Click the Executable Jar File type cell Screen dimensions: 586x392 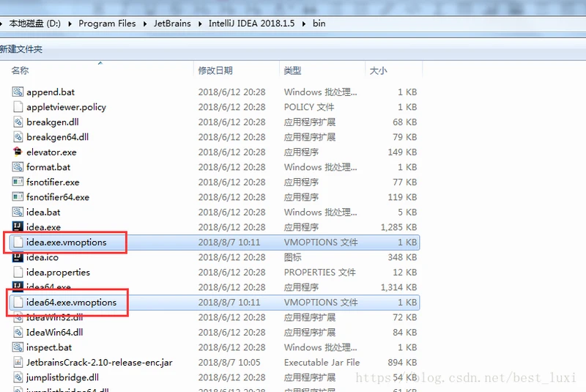point(322,363)
